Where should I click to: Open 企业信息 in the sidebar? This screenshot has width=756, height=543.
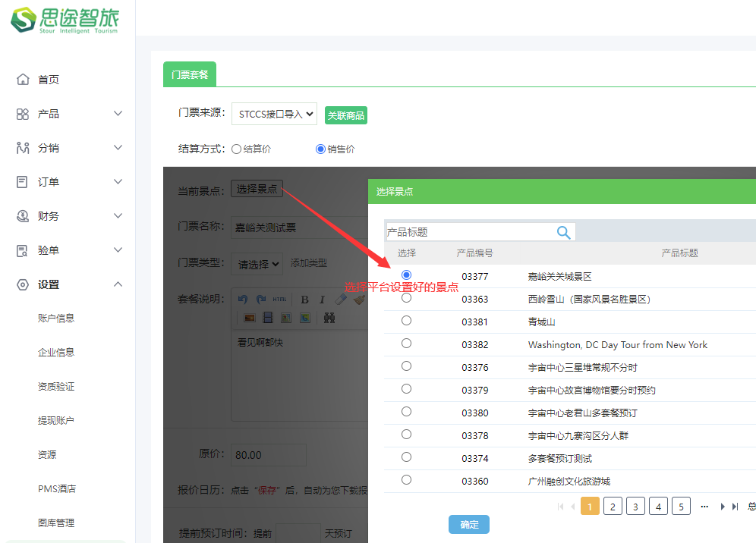pos(56,352)
